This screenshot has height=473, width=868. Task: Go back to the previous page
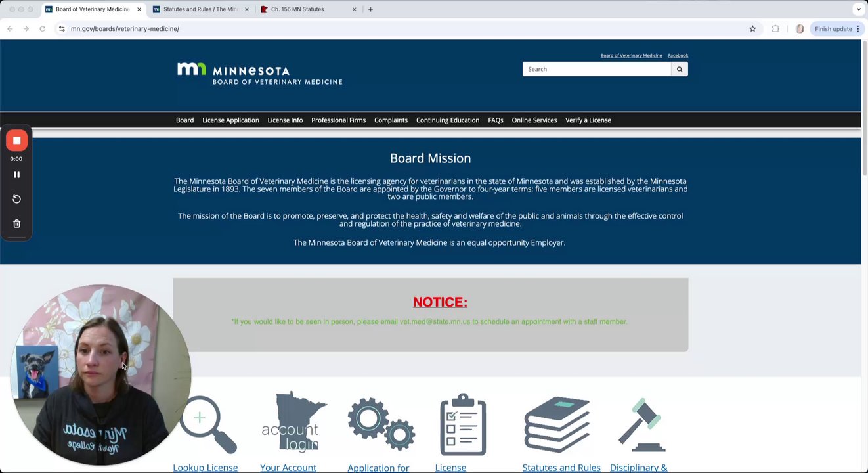point(10,29)
